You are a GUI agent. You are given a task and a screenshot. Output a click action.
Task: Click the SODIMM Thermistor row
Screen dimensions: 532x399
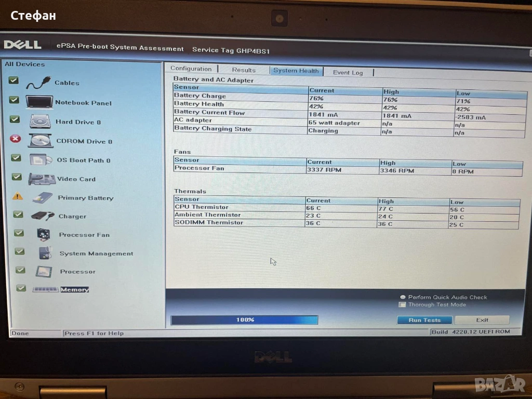pyautogui.click(x=347, y=223)
